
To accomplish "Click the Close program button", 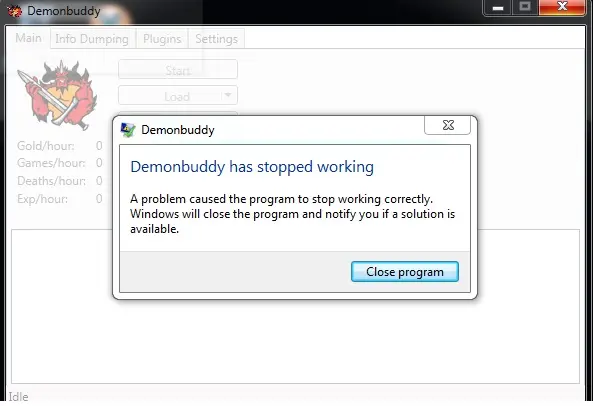I will point(405,271).
